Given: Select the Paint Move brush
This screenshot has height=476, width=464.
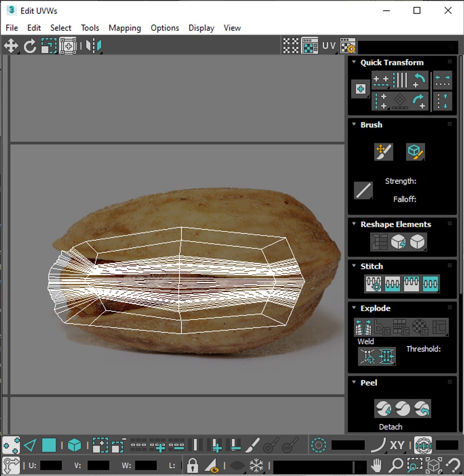Looking at the screenshot, I should [383, 152].
